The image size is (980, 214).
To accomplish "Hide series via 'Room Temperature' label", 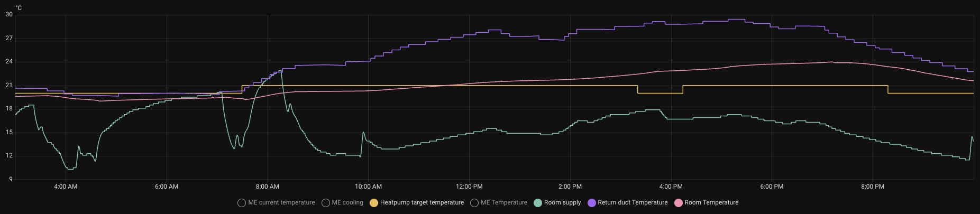I will coord(711,203).
